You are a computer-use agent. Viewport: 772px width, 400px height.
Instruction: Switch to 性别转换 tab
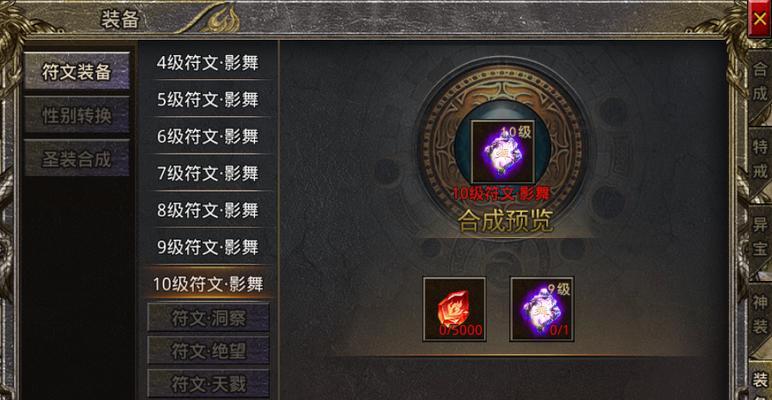[77, 115]
